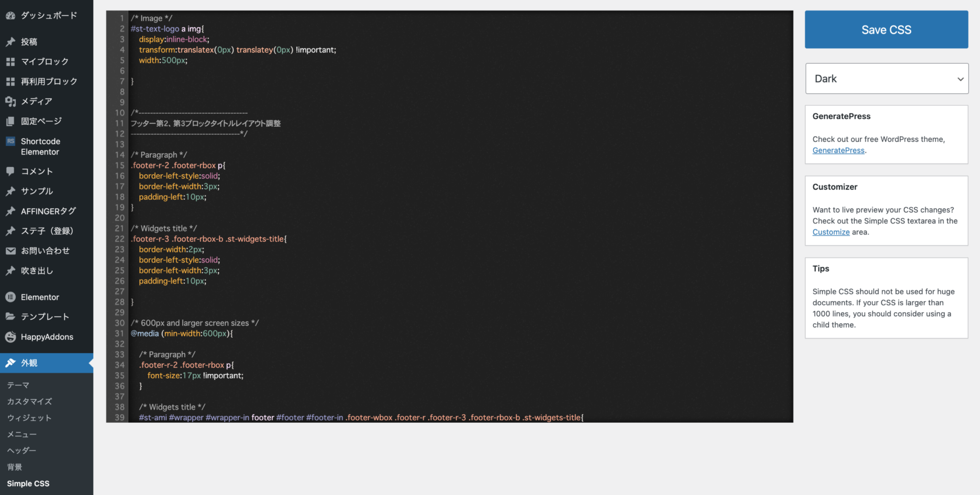Click the pin icon beside 投稿
The image size is (980, 495).
pyautogui.click(x=11, y=42)
